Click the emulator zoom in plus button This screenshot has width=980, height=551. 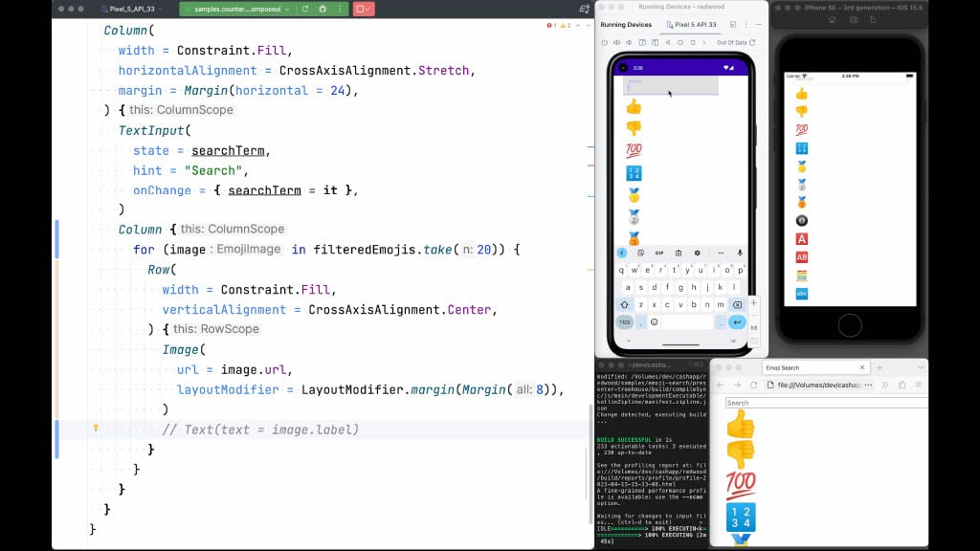click(x=754, y=302)
